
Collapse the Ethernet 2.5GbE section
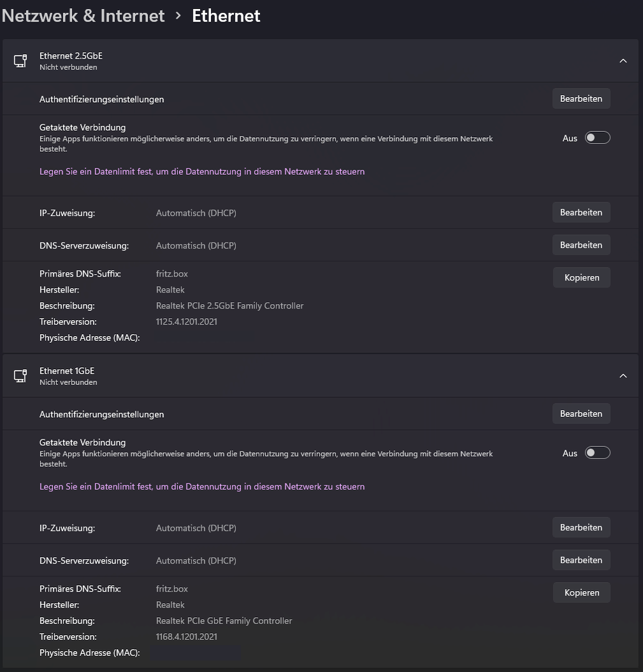pyautogui.click(x=623, y=61)
